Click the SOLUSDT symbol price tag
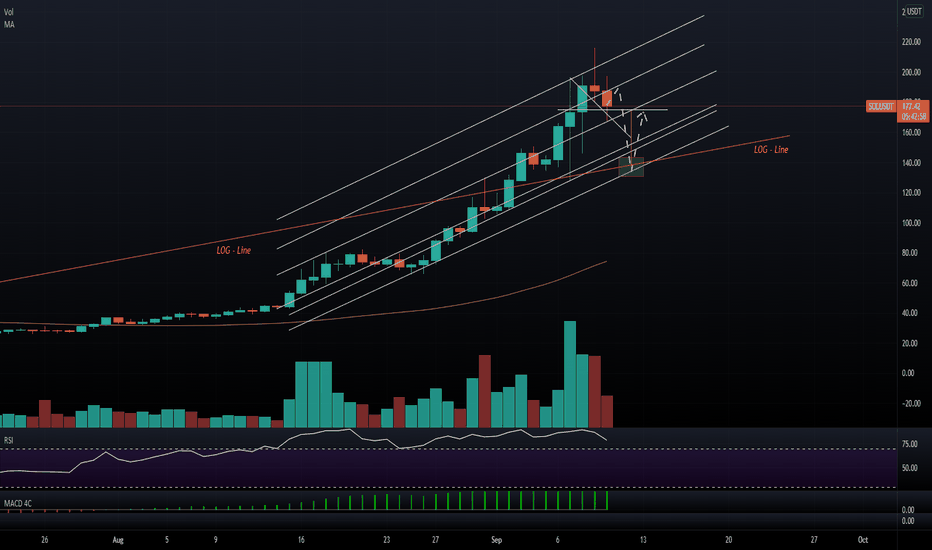This screenshot has height=550, width=932. pos(880,106)
